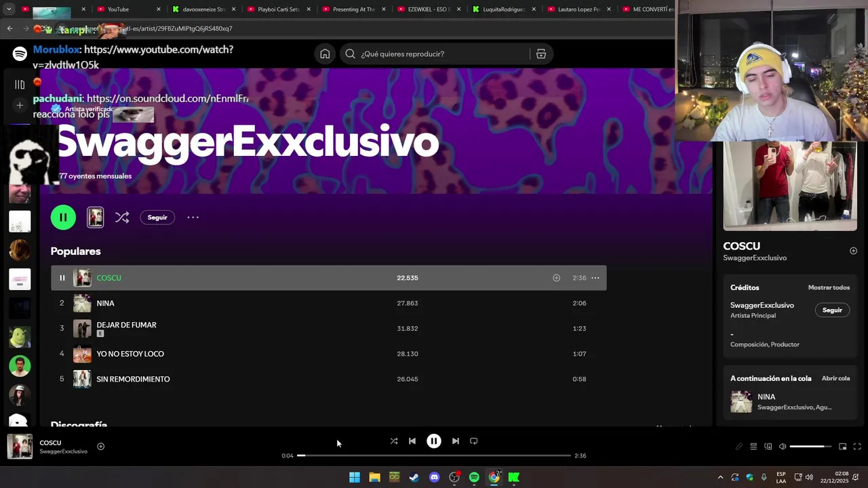Screen dimensions: 868x488
Task: Switch to 'Presenting At The' tab
Action: click(x=353, y=9)
